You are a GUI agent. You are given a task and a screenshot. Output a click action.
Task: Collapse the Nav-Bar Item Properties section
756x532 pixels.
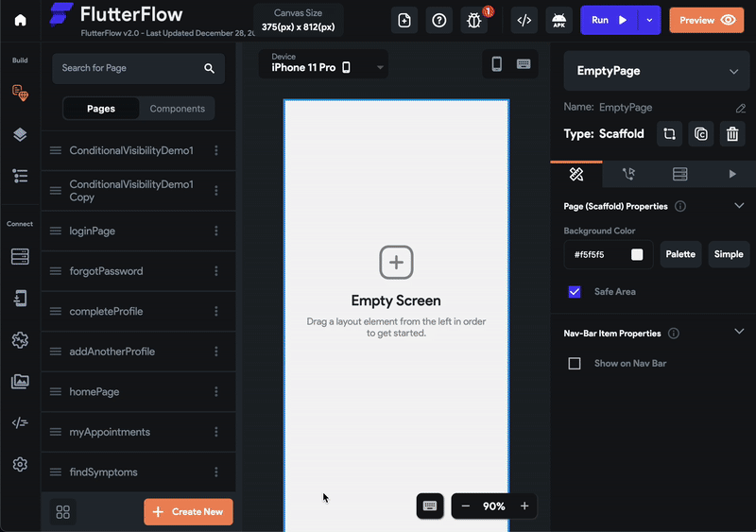point(739,332)
